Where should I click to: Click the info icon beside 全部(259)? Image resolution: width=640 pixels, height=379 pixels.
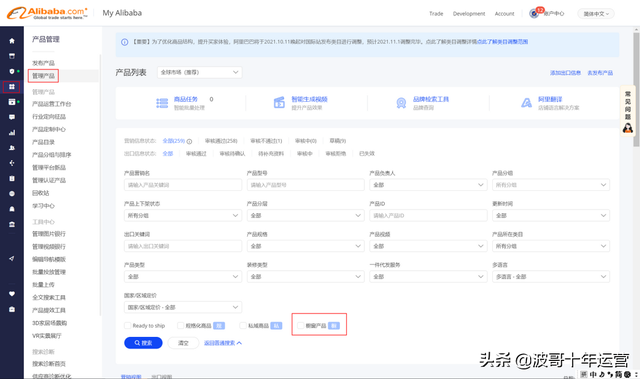(189, 142)
